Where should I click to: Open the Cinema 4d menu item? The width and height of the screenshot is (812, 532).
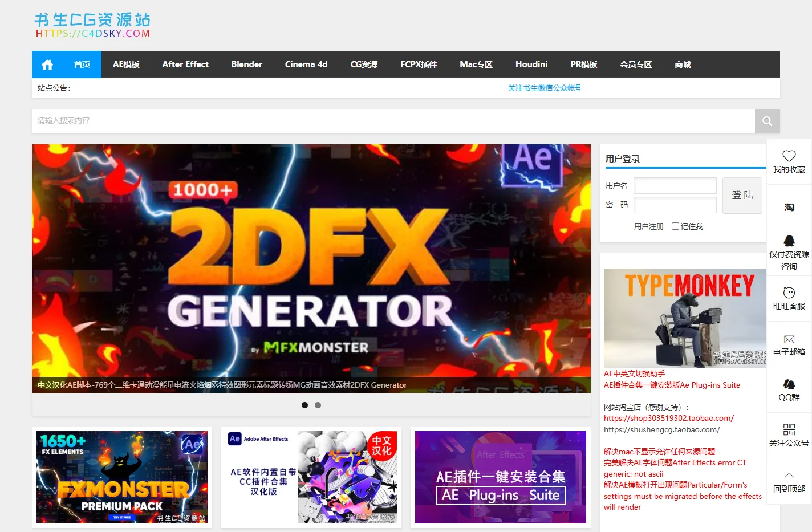(x=306, y=64)
